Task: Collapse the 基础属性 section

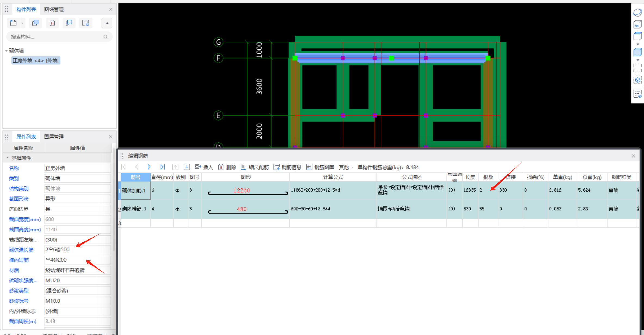Action: (x=7, y=158)
